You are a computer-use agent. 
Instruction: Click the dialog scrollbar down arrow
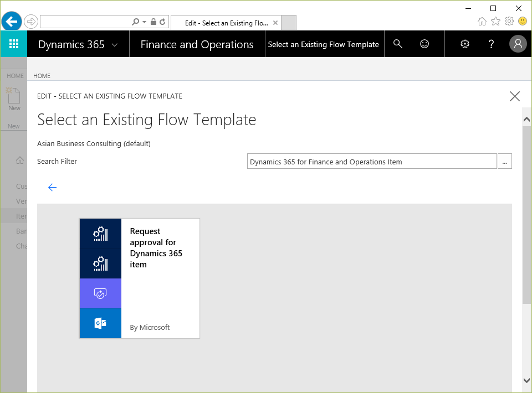pyautogui.click(x=526, y=380)
